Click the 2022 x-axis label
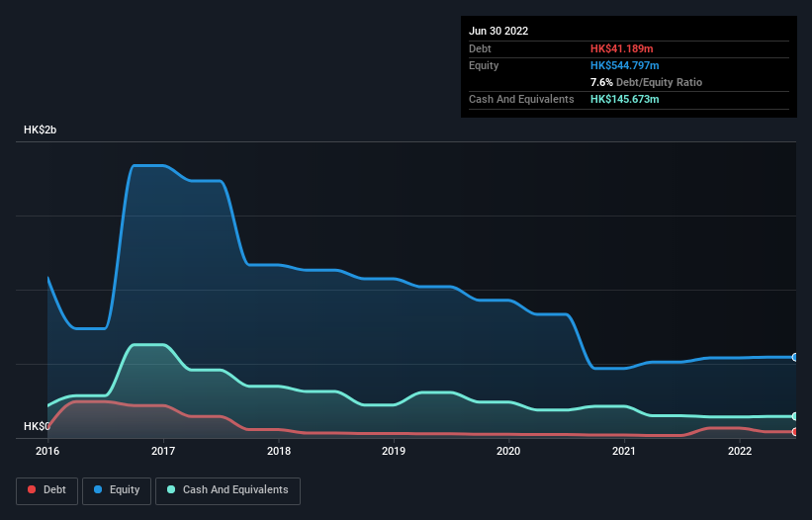Viewport: 812px width, 520px height. [740, 451]
